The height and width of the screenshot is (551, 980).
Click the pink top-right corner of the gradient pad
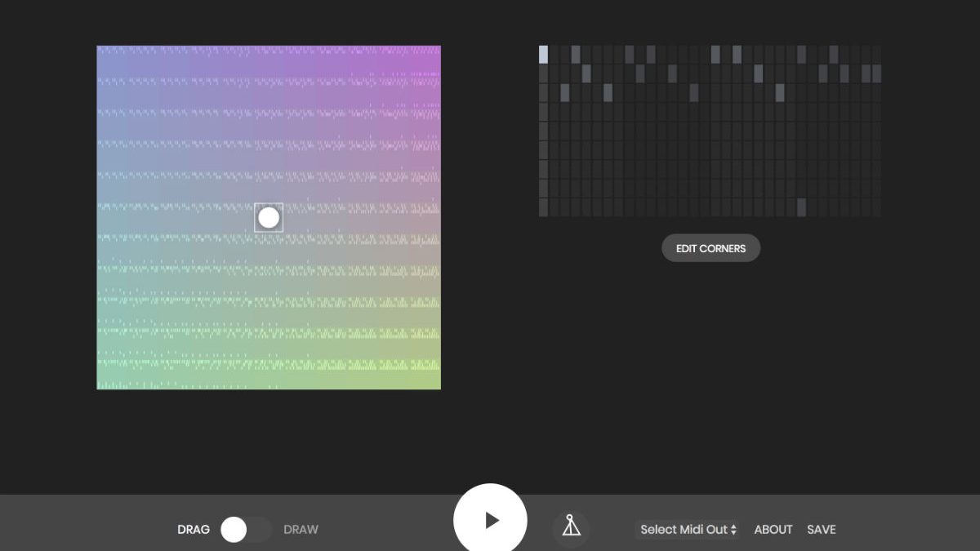pos(433,54)
